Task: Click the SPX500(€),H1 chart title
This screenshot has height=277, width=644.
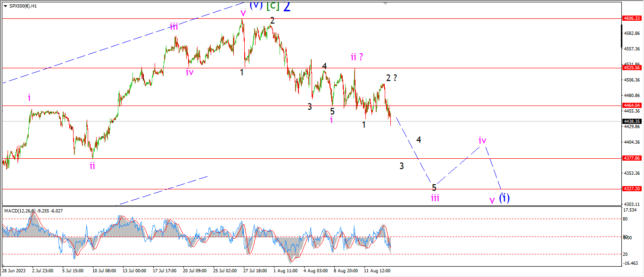Action: pyautogui.click(x=23, y=6)
